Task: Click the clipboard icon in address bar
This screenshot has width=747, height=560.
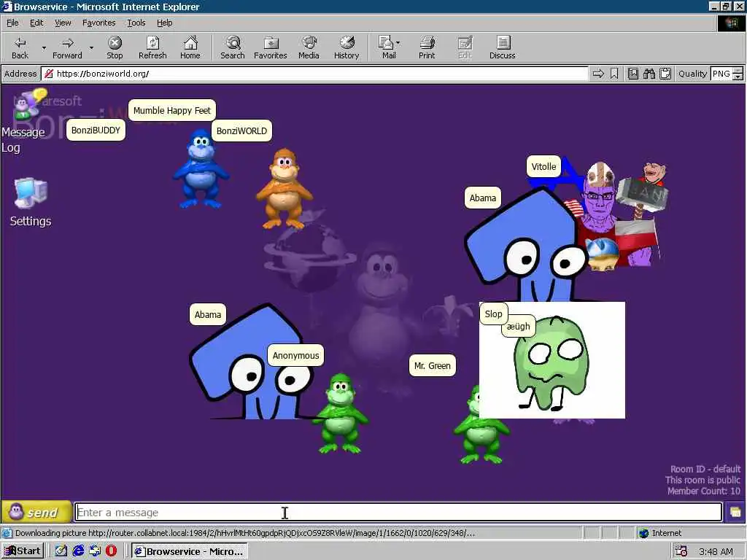Action: (665, 74)
